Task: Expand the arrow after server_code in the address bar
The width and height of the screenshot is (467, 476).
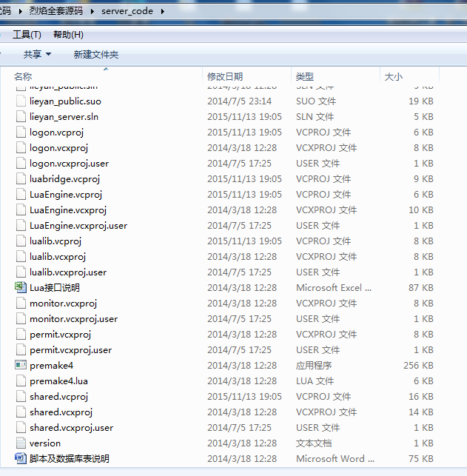Action: click(x=163, y=11)
